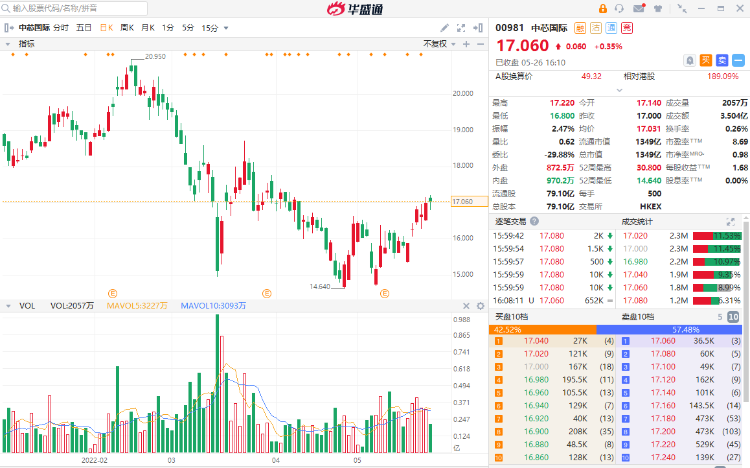Expand the 成交统计 panel icon
Viewport: 750px width, 468px height.
tap(730, 222)
